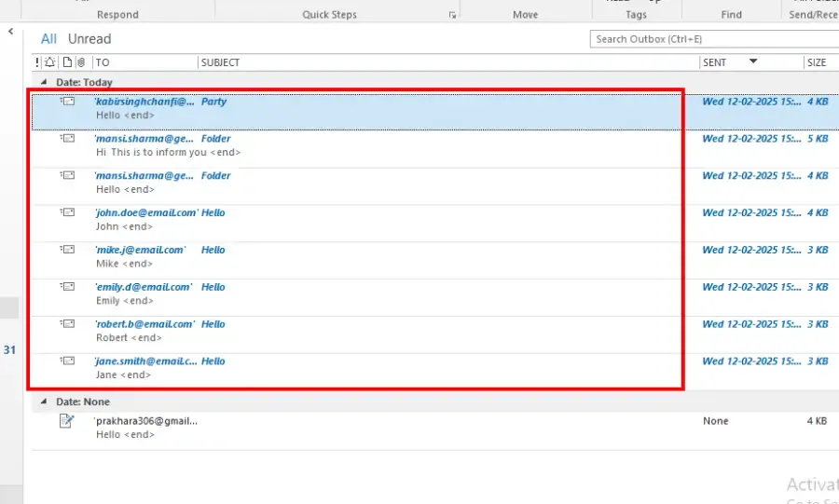Image resolution: width=839 pixels, height=504 pixels.
Task: Sort messages by the SENT column
Action: click(714, 62)
